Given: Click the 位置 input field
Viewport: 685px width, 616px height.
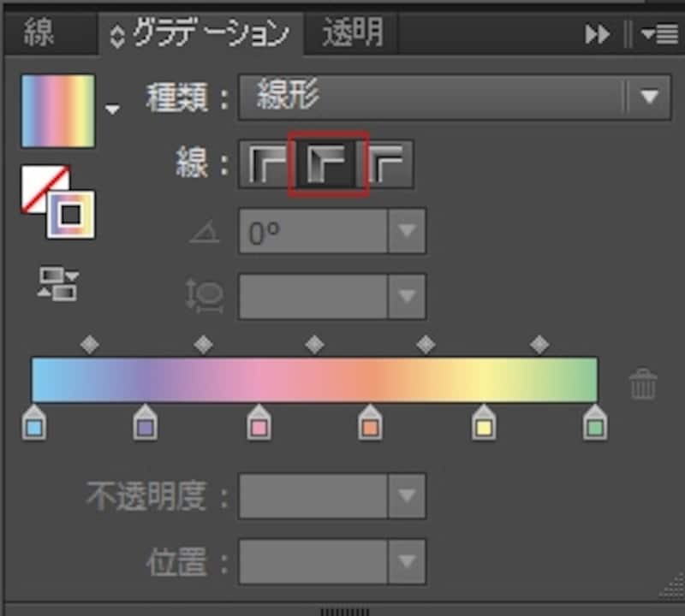Looking at the screenshot, I should [x=313, y=561].
